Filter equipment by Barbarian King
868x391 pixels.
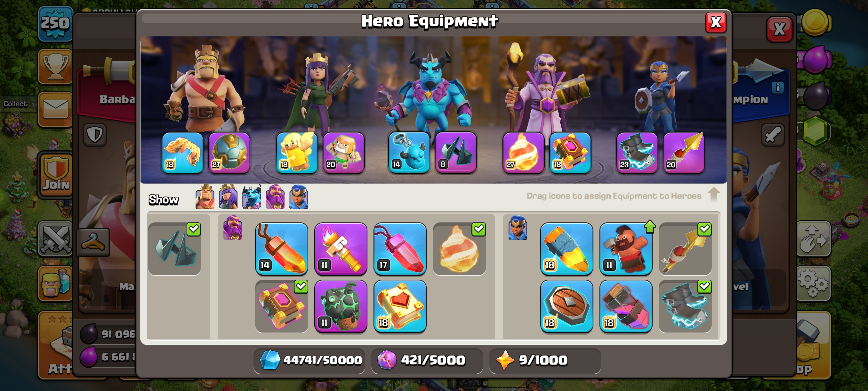(x=205, y=197)
